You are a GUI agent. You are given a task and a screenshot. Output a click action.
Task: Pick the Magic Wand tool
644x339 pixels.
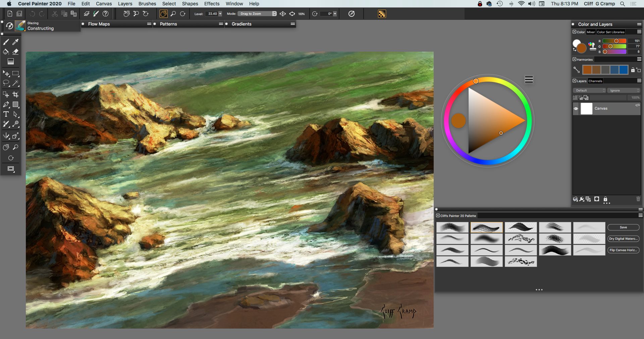[x=15, y=83]
